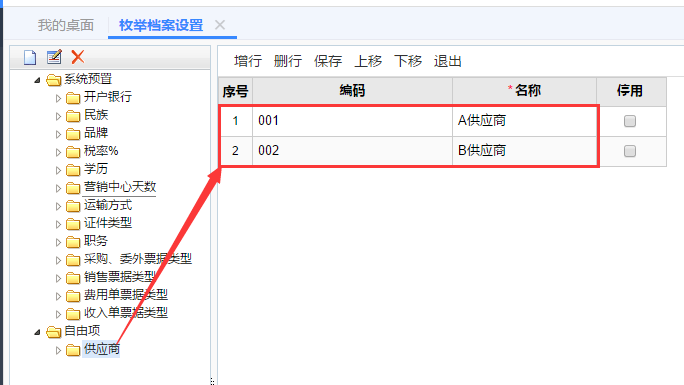Click 保存 button
Viewport: 684px width, 385px height.
point(328,61)
